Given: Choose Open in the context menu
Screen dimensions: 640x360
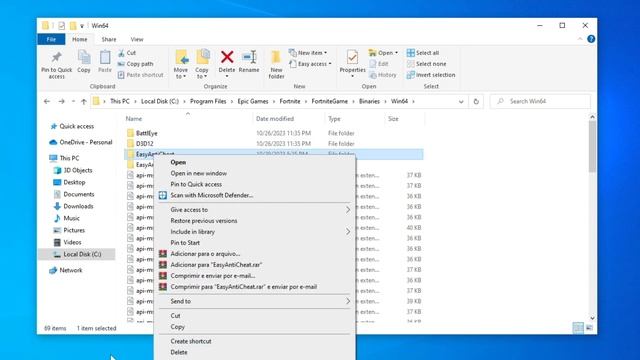Looking at the screenshot, I should pyautogui.click(x=178, y=162).
